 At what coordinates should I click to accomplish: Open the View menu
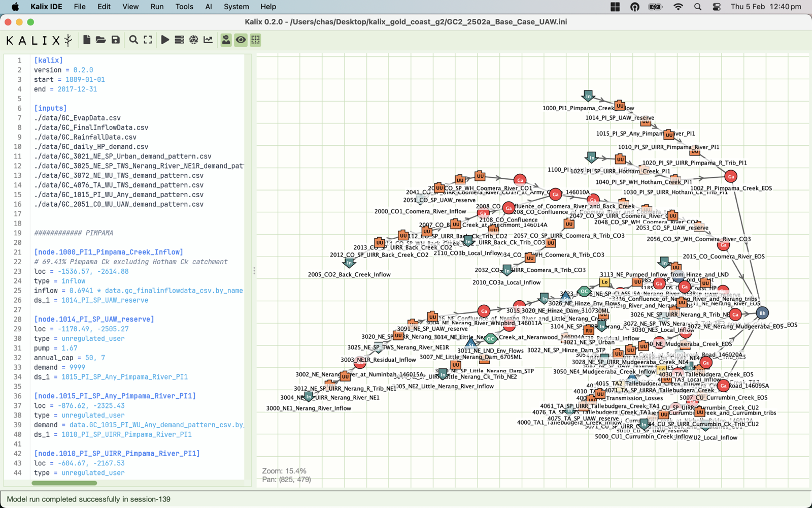[130, 7]
